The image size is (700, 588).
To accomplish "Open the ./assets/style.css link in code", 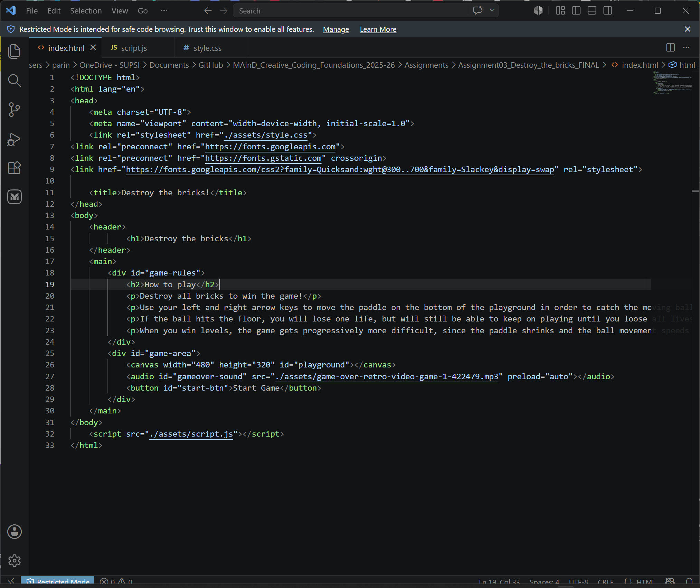I will [x=265, y=135].
